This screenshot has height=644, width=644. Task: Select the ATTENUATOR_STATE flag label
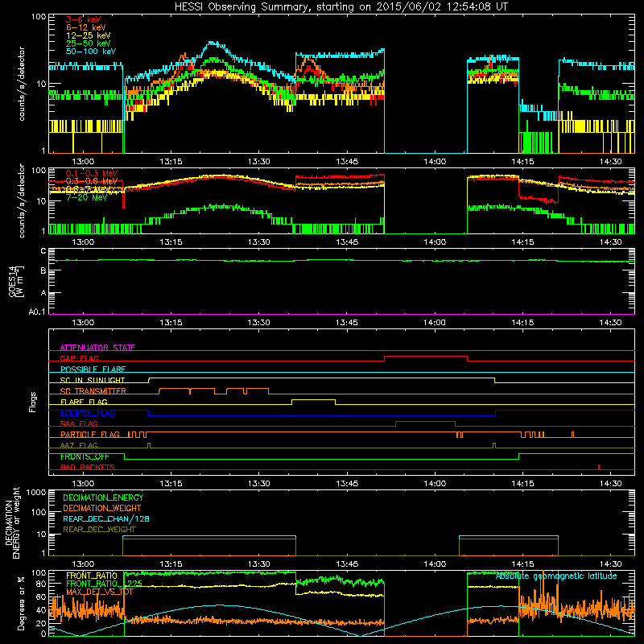pos(97,348)
